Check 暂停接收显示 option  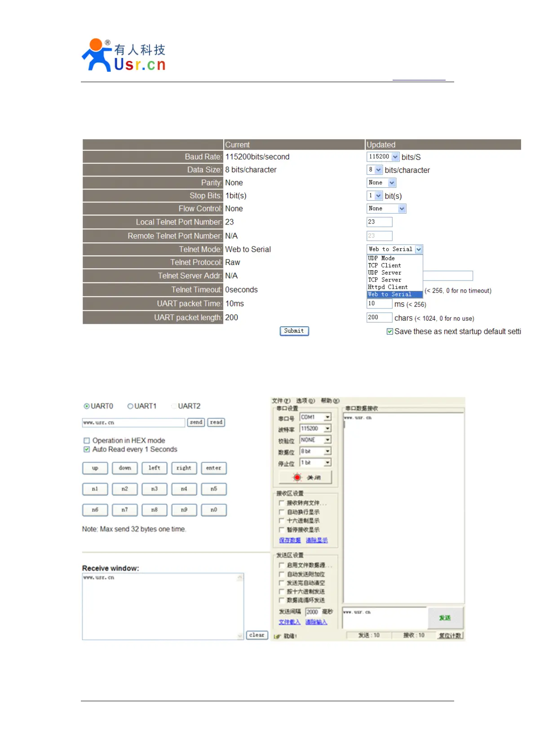(x=282, y=530)
